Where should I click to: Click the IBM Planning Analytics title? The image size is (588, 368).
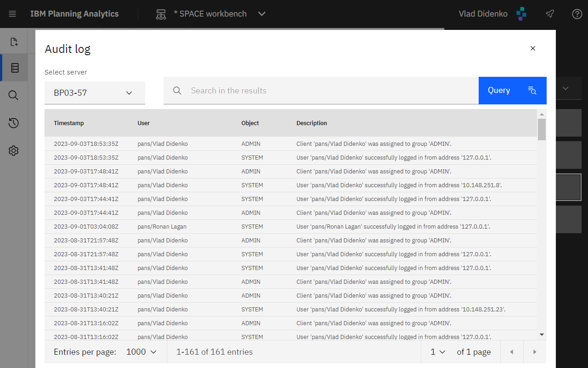tap(74, 14)
